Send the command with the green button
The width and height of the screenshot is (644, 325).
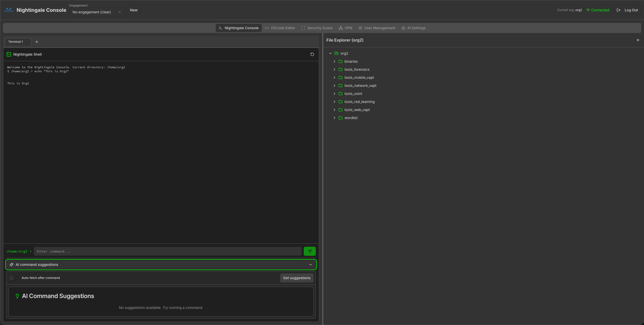pos(310,251)
